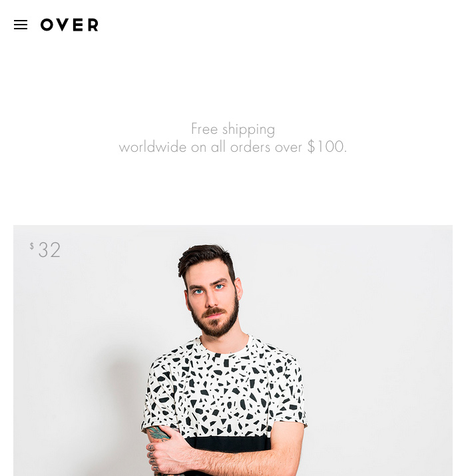Click the letter O in OVER logo
Viewport: 466px width, 476px height.
[x=47, y=25]
